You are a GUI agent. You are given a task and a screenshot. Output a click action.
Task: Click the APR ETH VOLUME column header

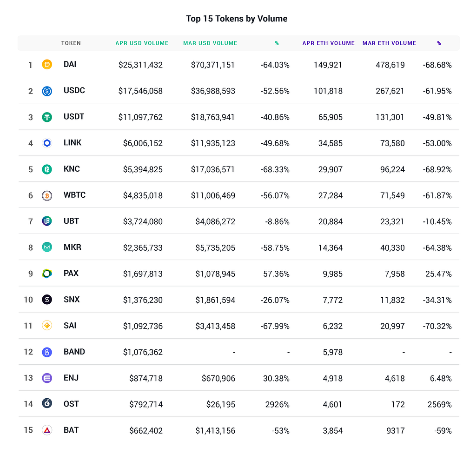click(x=329, y=43)
